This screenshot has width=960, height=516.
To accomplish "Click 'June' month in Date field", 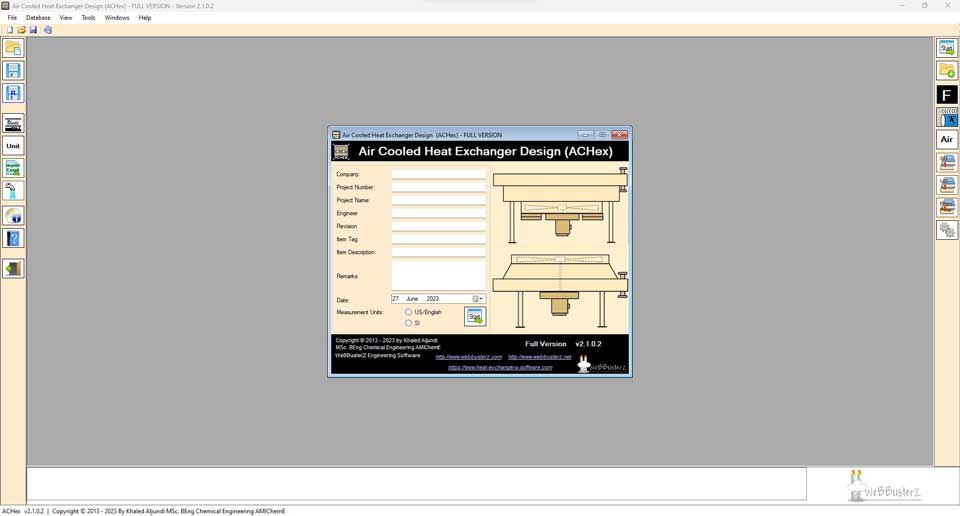I will [x=412, y=299].
